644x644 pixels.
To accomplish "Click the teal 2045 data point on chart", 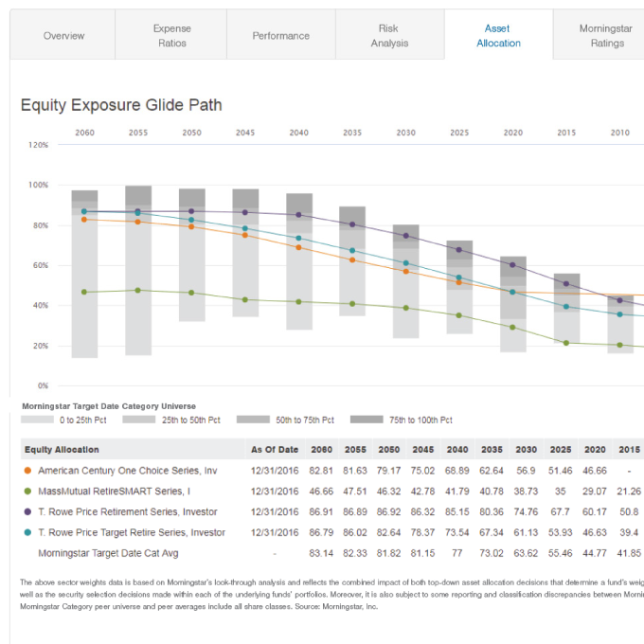I will [x=245, y=228].
